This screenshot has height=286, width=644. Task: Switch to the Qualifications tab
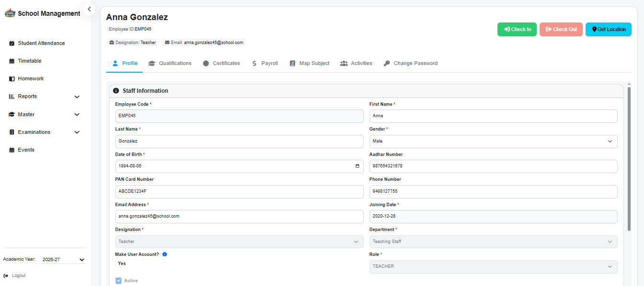170,63
